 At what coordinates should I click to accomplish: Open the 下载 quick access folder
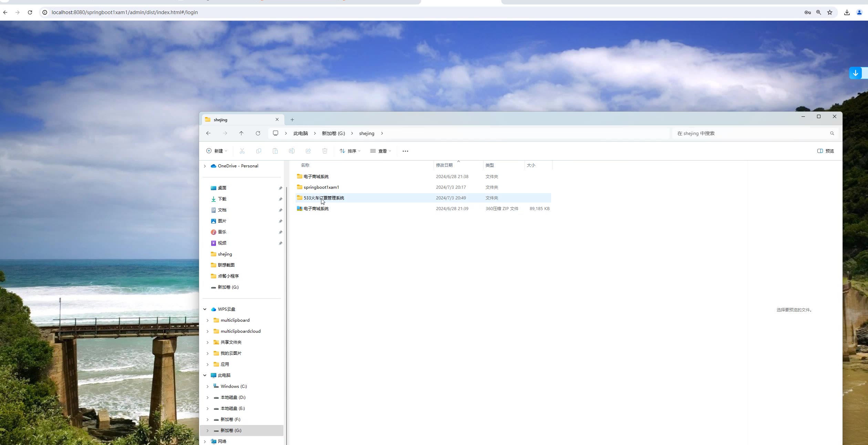222,199
